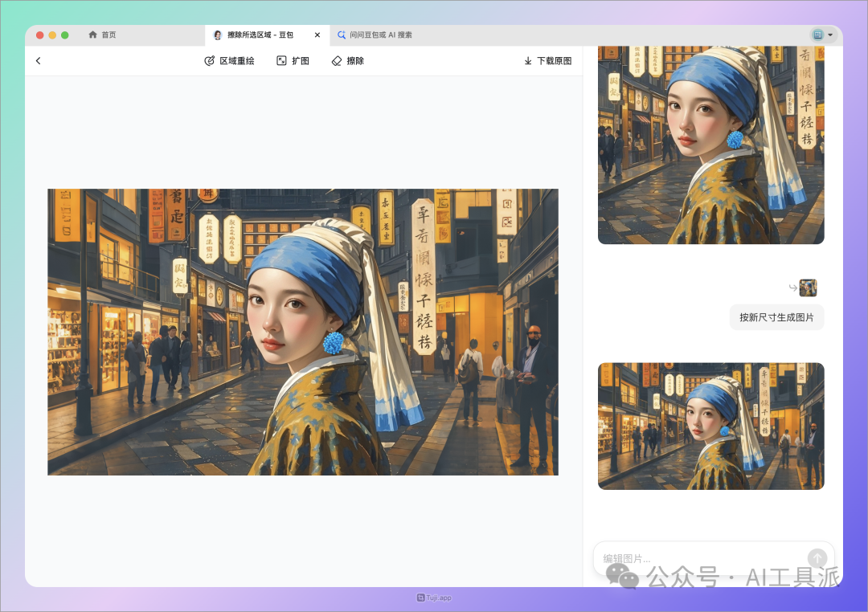Click the download arrow icon beside 下载原图
This screenshot has height=612, width=868.
pos(528,61)
